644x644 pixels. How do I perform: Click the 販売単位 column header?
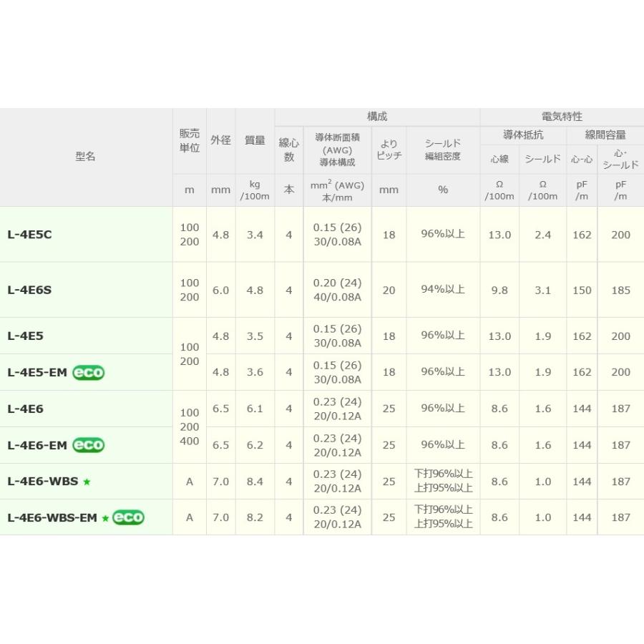click(189, 140)
